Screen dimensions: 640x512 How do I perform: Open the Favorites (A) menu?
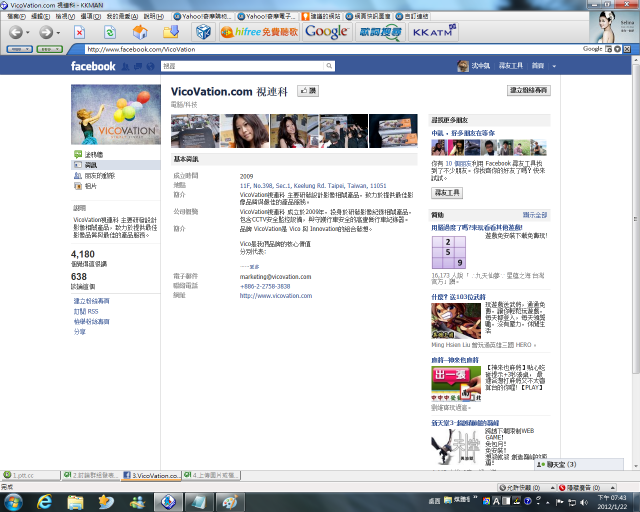[122, 16]
